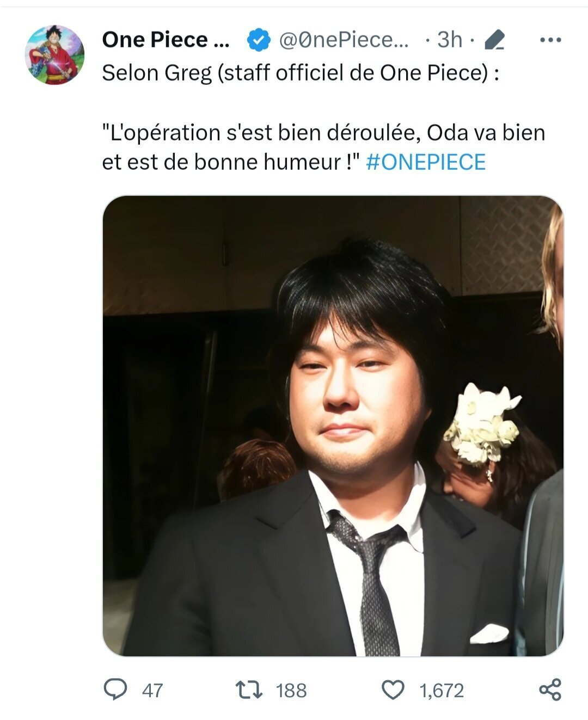
Task: Open the three-dot more options menu
Action: pos(550,40)
